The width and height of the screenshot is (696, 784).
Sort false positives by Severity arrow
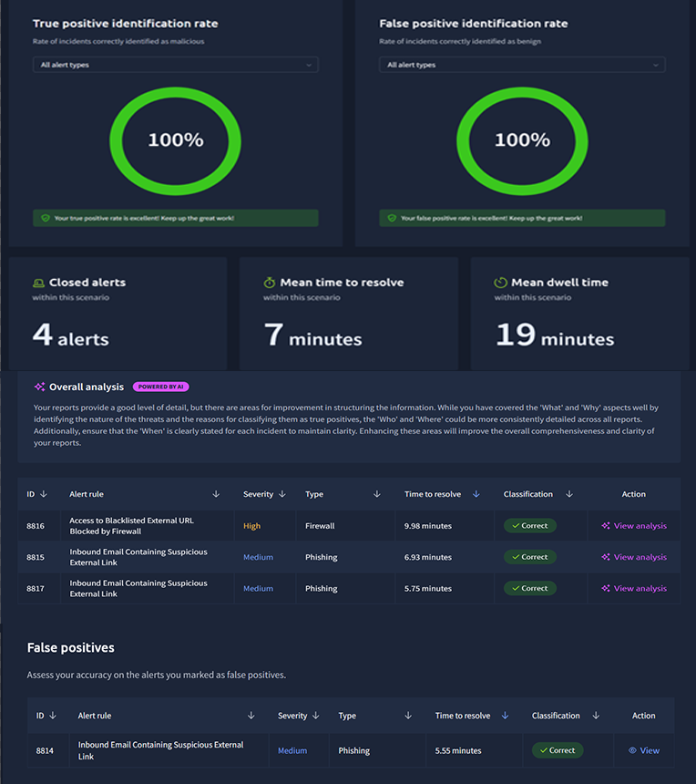[x=316, y=716]
